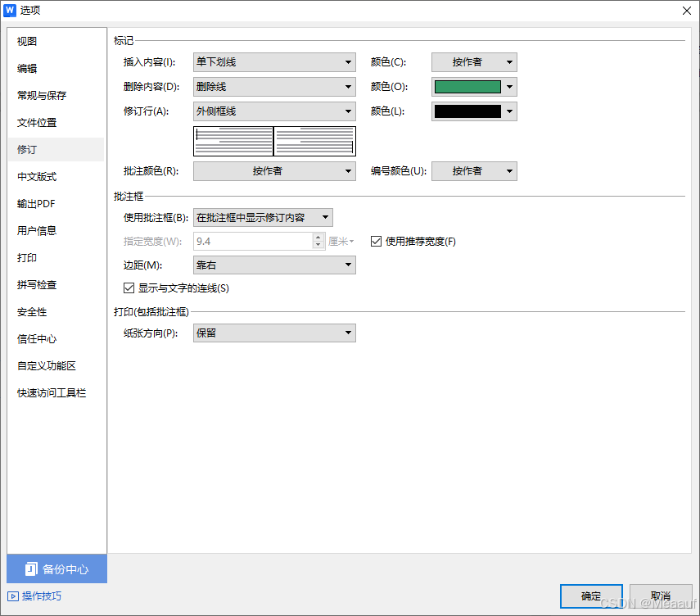Image resolution: width=700 pixels, height=616 pixels.
Task: Open 使用批注框(B) dropdown
Action: (263, 218)
